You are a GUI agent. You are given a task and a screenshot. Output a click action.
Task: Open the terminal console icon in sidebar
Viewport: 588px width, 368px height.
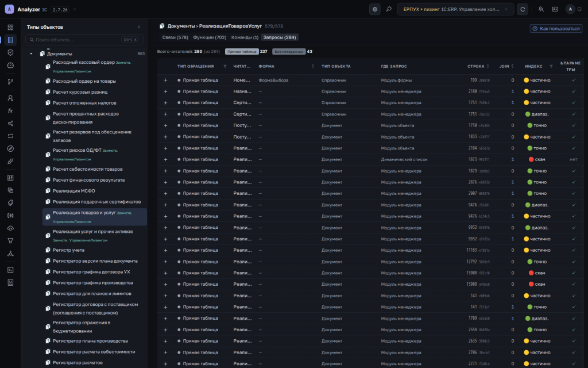[x=10, y=270]
